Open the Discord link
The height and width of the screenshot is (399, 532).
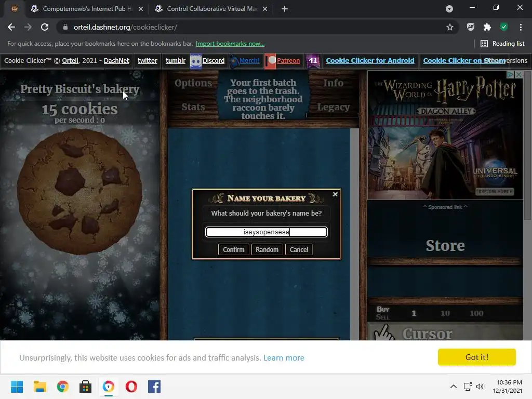(x=214, y=60)
